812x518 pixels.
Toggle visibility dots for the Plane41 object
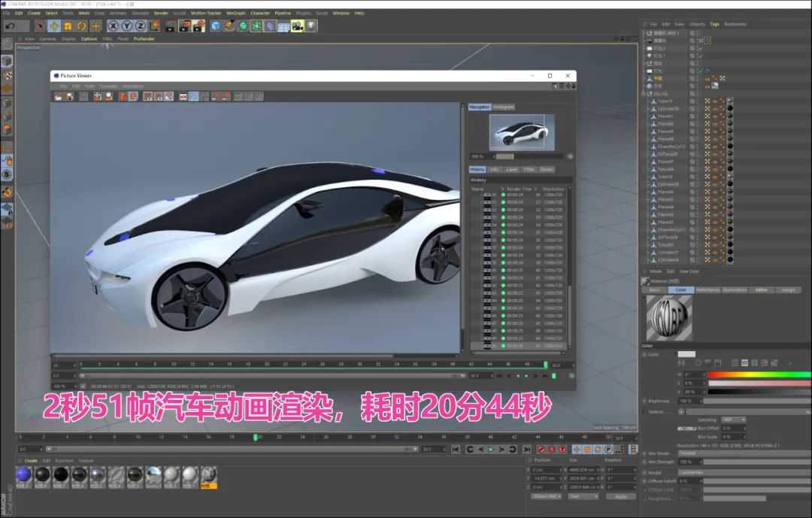point(698,116)
